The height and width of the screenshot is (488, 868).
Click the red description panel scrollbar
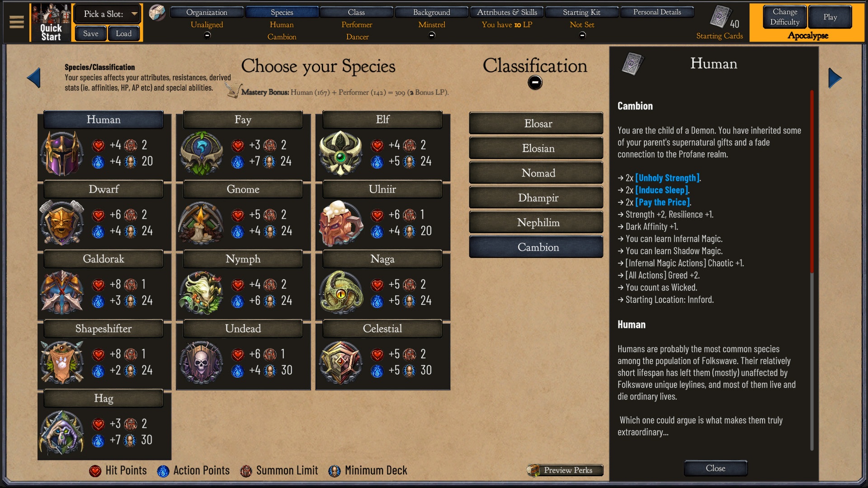click(x=812, y=181)
